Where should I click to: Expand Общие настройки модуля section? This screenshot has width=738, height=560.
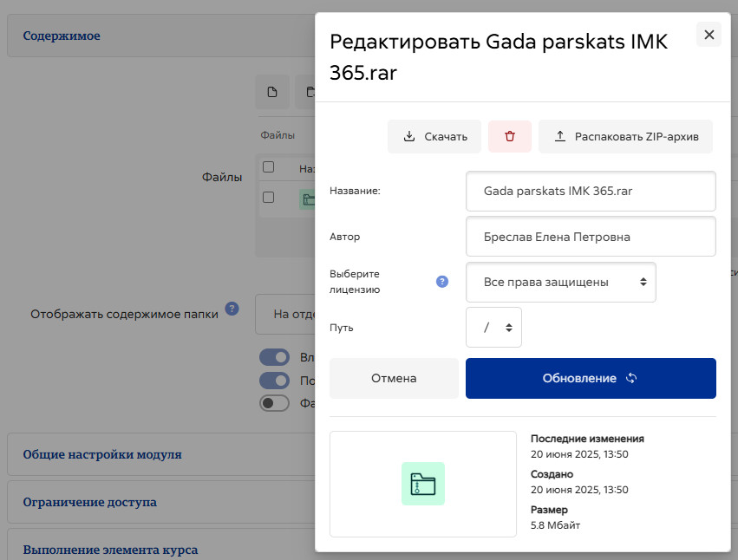[102, 454]
